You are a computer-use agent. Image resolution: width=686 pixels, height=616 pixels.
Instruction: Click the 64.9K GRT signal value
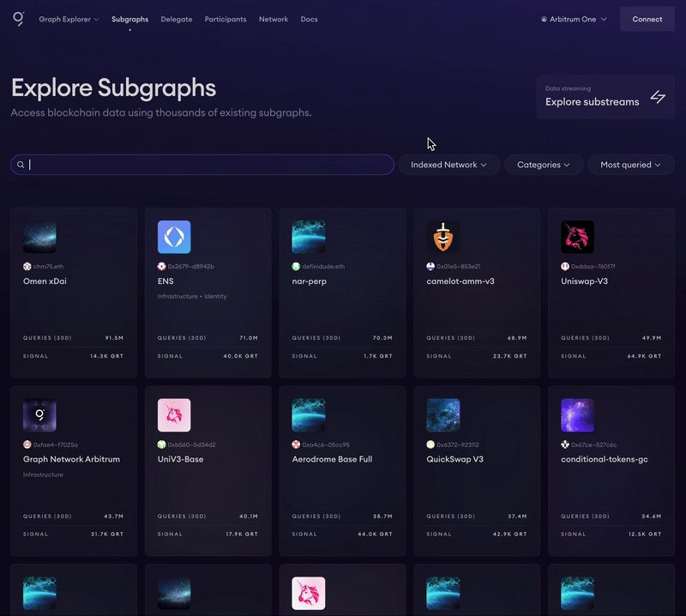(x=644, y=356)
